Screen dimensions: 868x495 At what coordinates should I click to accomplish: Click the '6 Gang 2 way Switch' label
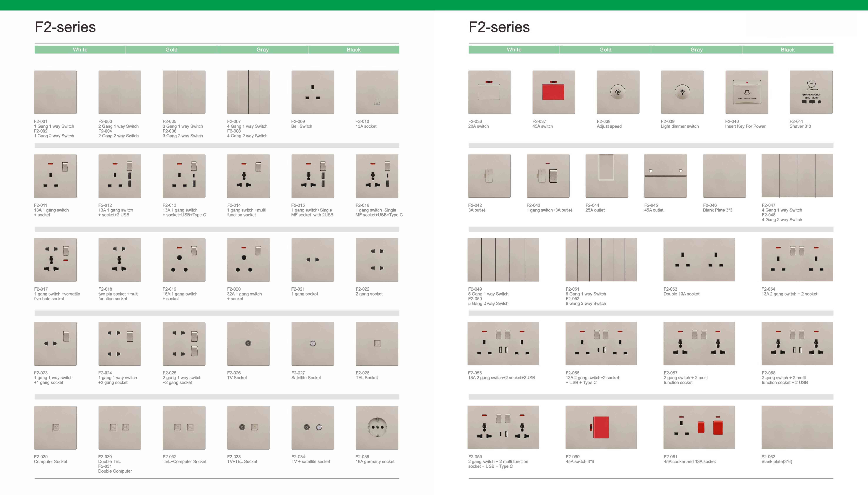pos(586,304)
